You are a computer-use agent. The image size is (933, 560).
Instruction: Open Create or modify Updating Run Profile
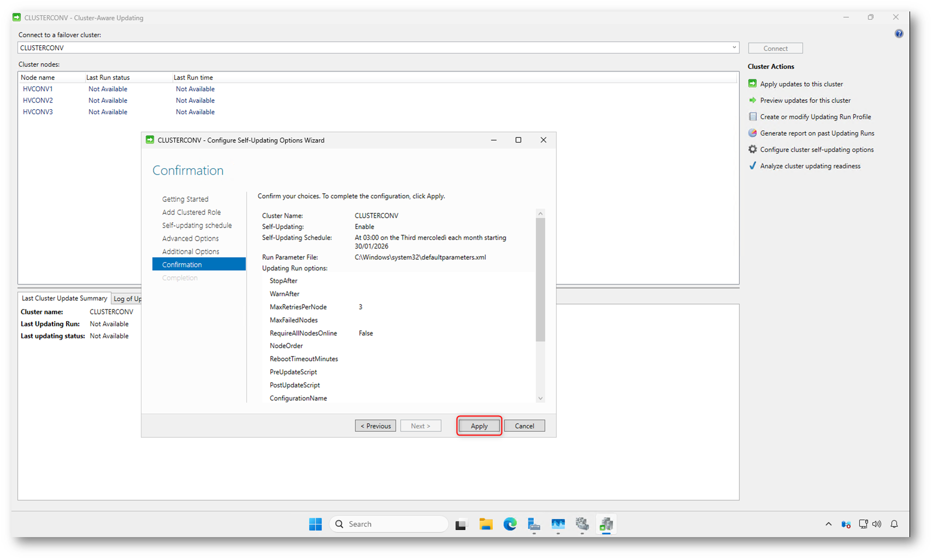(815, 117)
